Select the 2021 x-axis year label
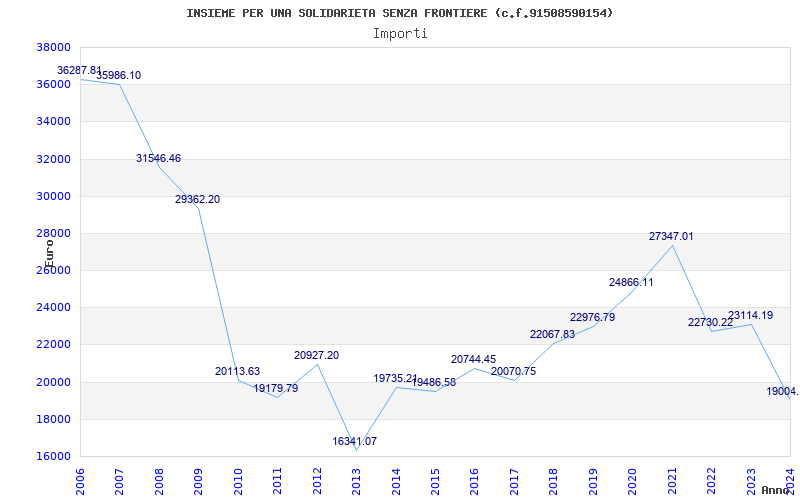This screenshot has height=500, width=800. coord(672,482)
